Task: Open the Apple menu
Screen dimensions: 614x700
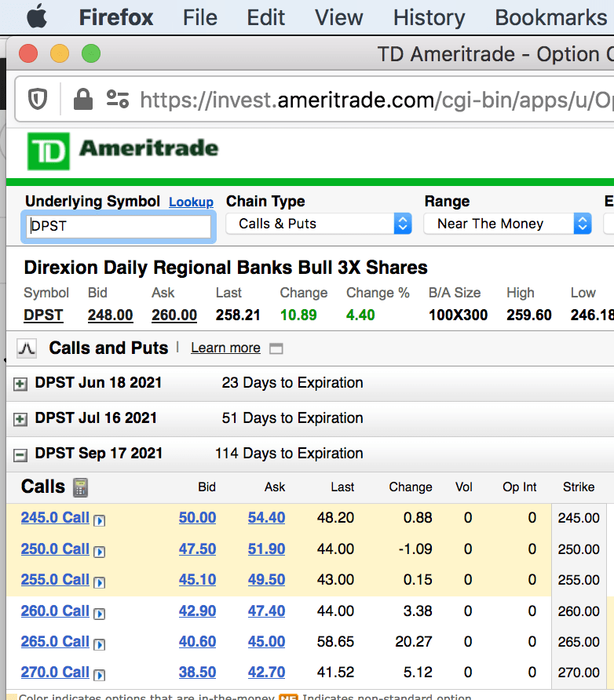Action: click(x=37, y=17)
